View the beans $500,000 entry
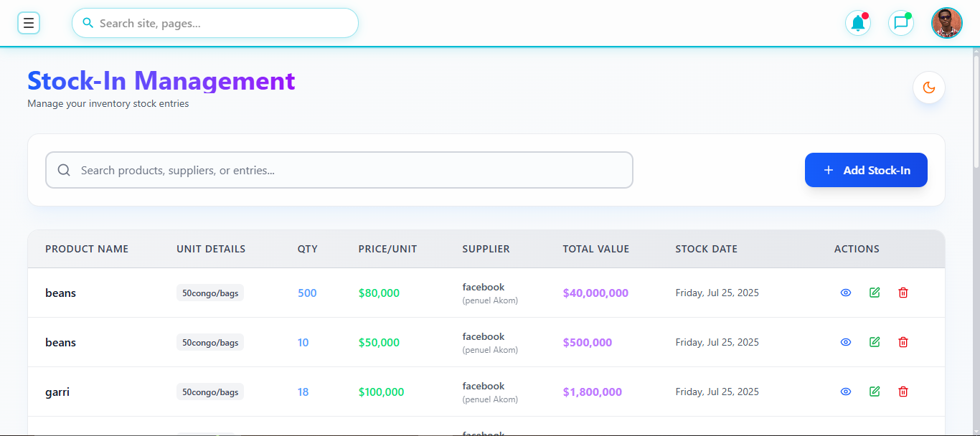Viewport: 980px width, 436px height. (846, 342)
